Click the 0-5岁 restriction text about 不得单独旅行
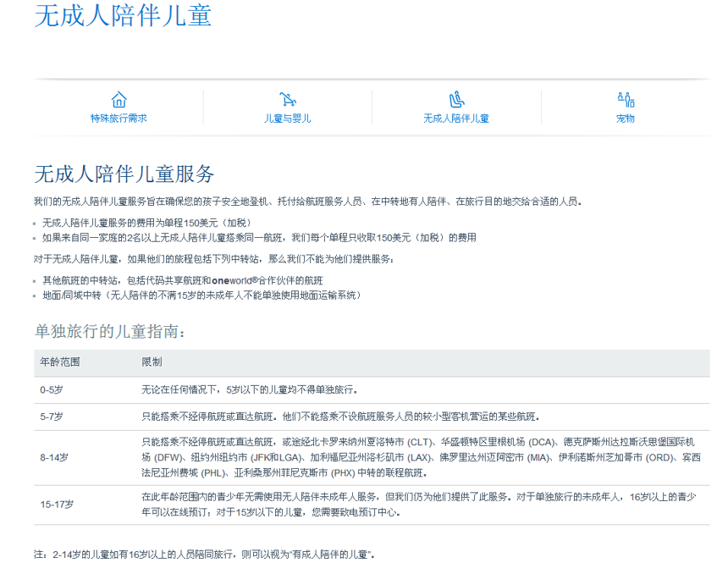The width and height of the screenshot is (728, 574). pyautogui.click(x=250, y=389)
